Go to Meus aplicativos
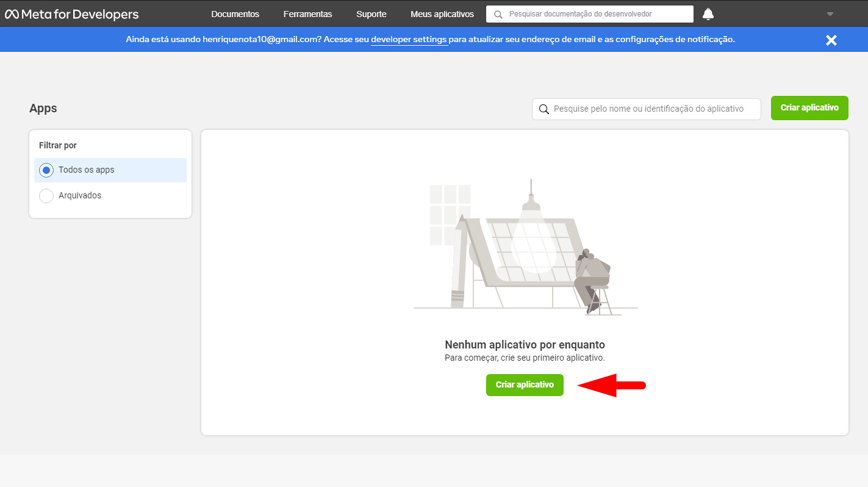Image resolution: width=868 pixels, height=487 pixels. 442,14
